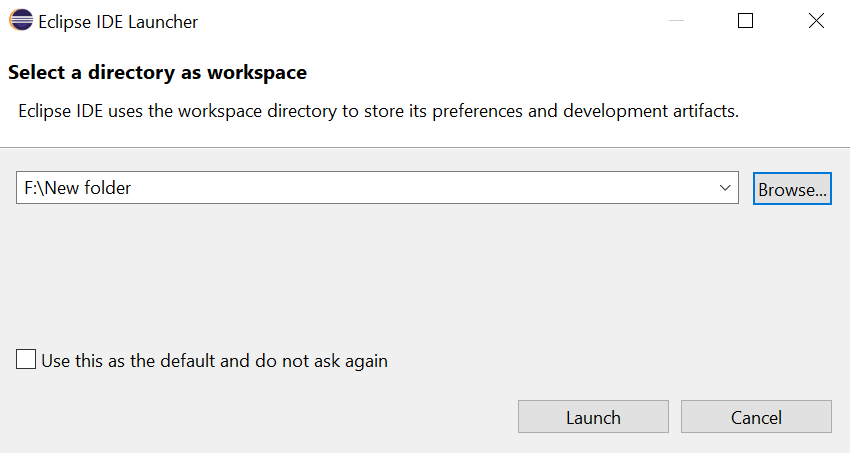Image resolution: width=850 pixels, height=453 pixels.
Task: Cancel the workspace selection dialog
Action: (x=756, y=417)
